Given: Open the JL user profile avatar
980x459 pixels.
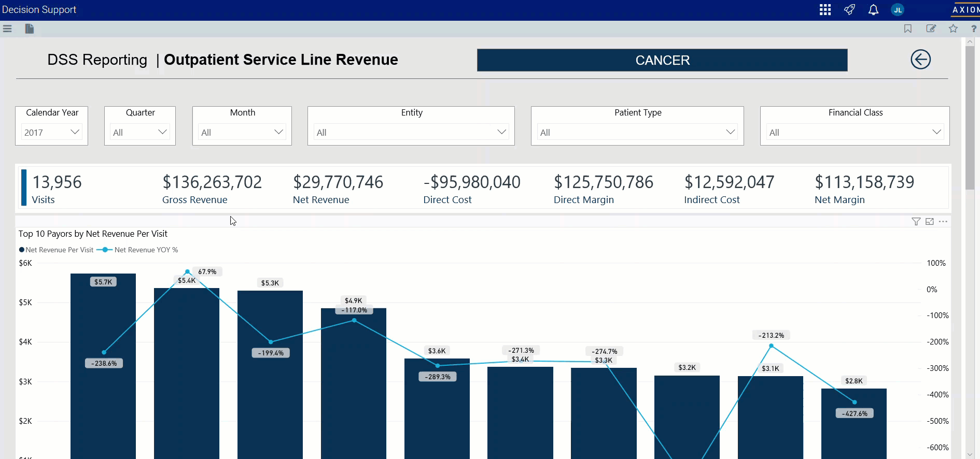Looking at the screenshot, I should point(898,10).
